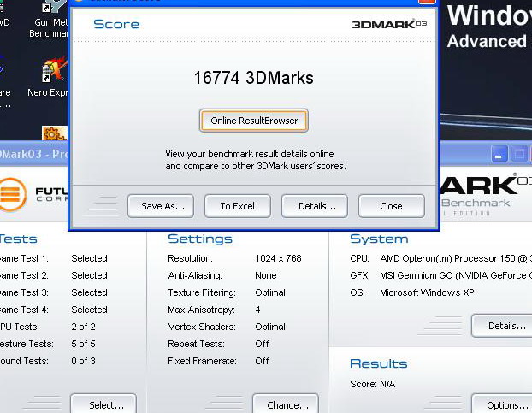Click the Score: N/A result text

(x=373, y=384)
